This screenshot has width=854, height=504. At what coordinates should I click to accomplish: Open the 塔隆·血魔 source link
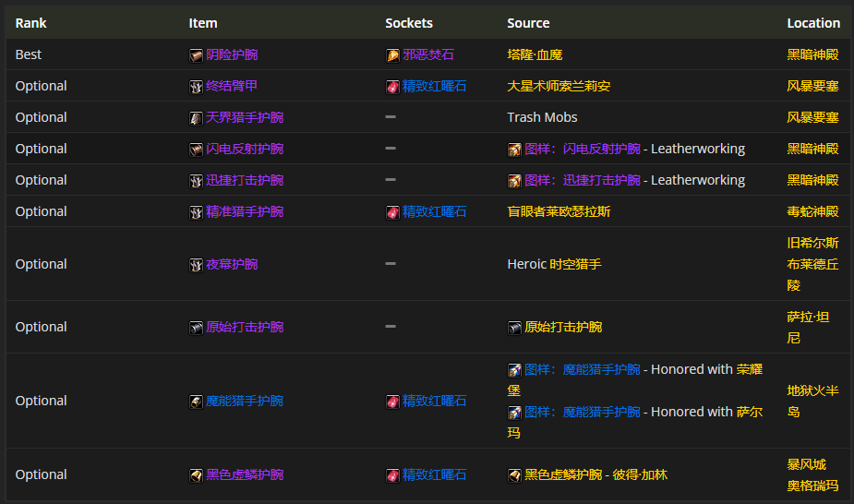coord(535,54)
